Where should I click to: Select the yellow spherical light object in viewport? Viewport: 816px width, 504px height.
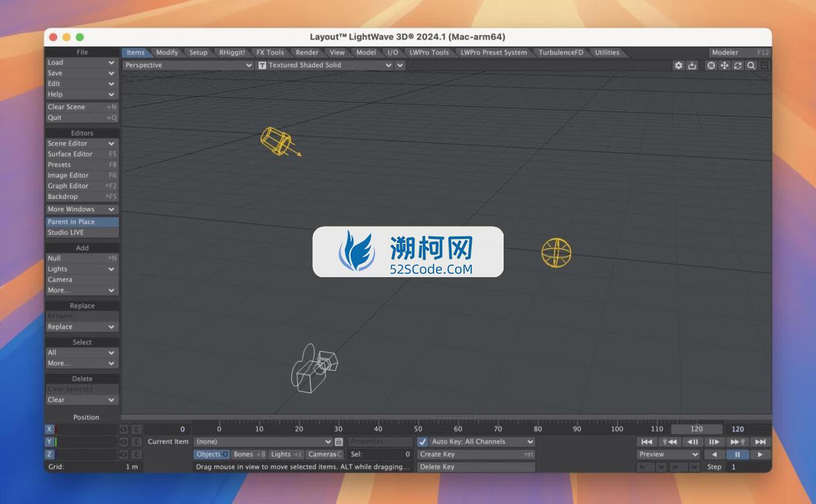[x=556, y=252]
